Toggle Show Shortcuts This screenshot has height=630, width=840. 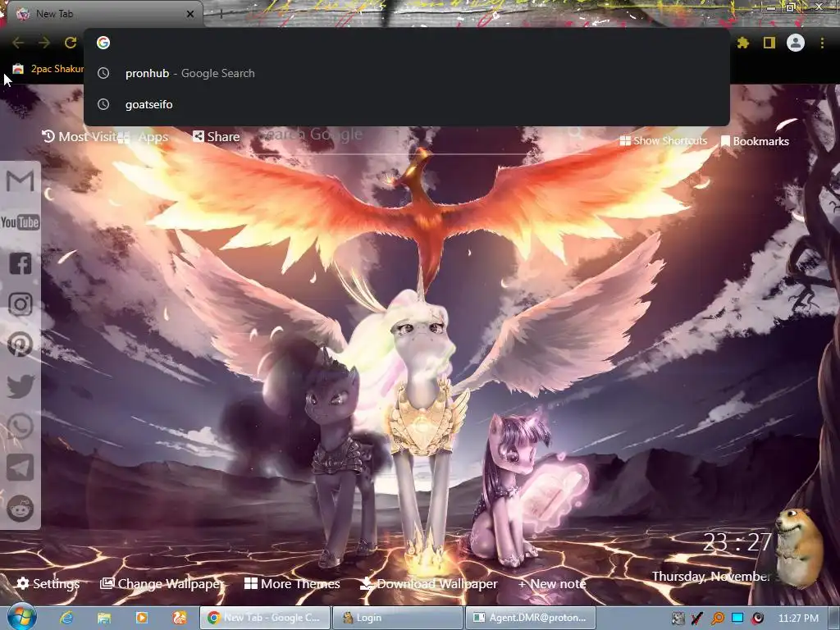[x=663, y=141]
